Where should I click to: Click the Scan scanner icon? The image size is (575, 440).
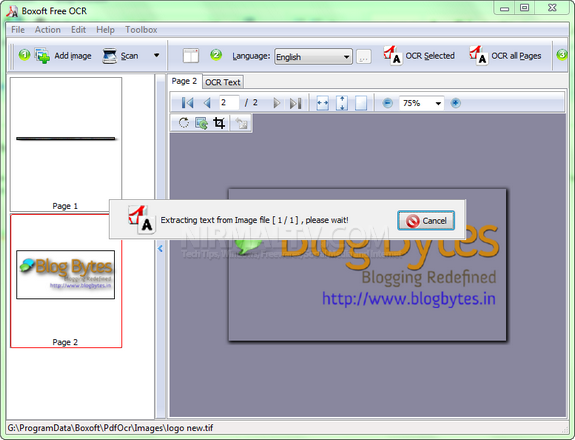pos(109,56)
